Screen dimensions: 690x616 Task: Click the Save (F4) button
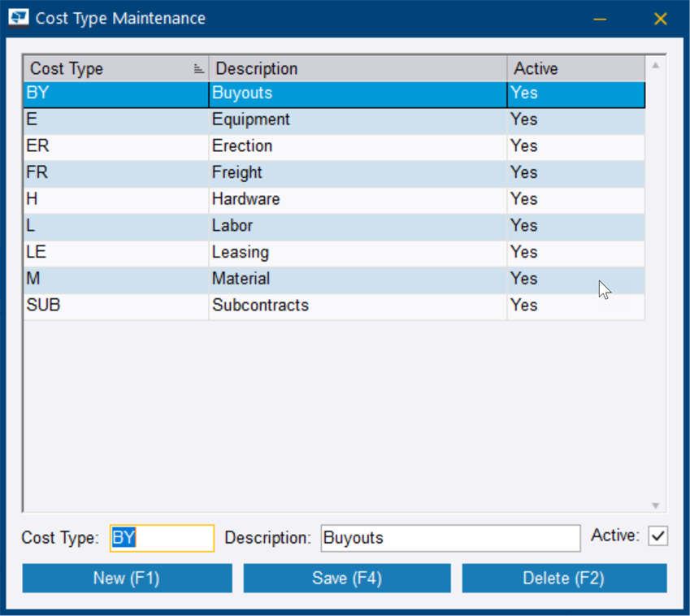point(346,578)
